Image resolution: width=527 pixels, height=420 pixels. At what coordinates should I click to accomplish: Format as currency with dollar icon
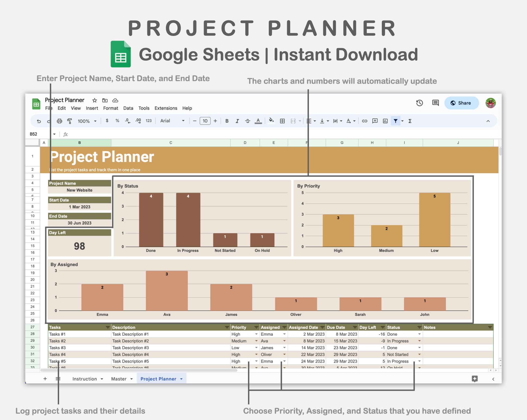(x=107, y=121)
